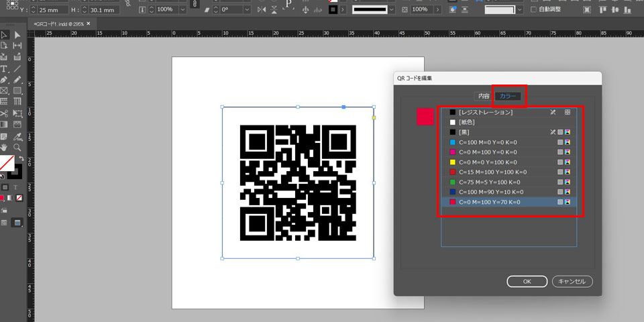The width and height of the screenshot is (644, 322).
Task: Select the Selection arrow tool
Action: [x=4, y=35]
